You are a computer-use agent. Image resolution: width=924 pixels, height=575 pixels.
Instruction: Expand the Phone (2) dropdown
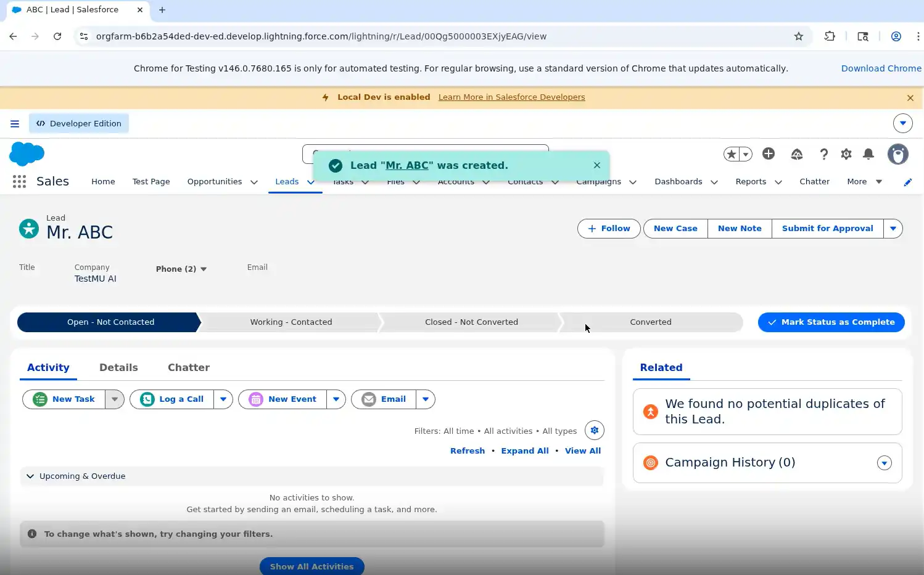click(181, 269)
